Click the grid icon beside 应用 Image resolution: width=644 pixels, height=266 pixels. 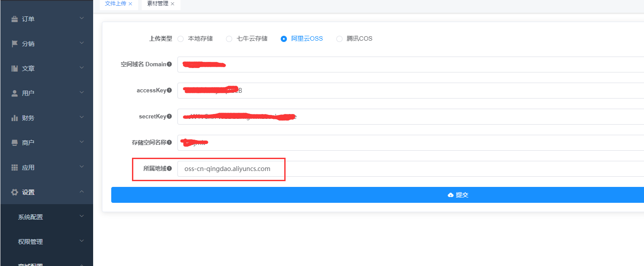pyautogui.click(x=15, y=167)
